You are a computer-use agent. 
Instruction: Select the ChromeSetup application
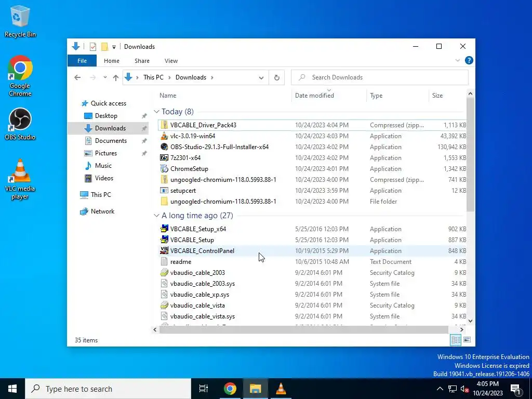312,169
